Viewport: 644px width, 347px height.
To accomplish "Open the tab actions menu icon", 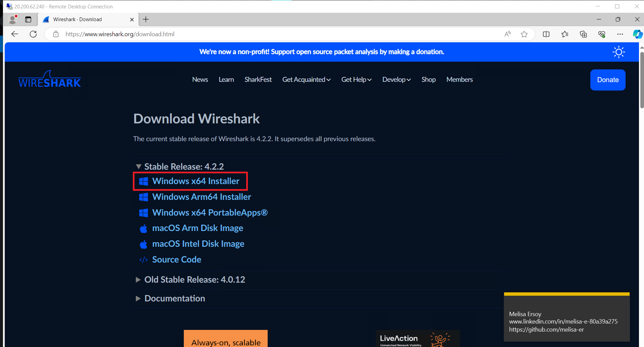I will [x=28, y=19].
